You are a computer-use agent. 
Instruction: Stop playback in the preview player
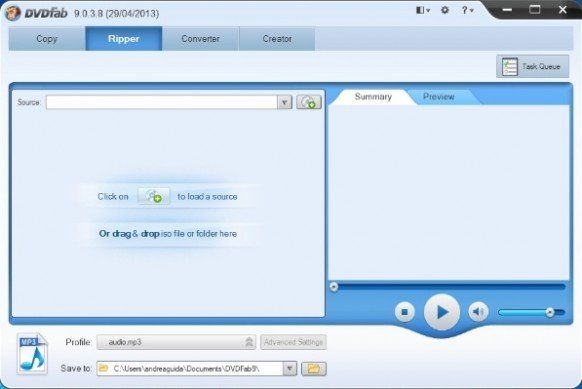(x=405, y=312)
